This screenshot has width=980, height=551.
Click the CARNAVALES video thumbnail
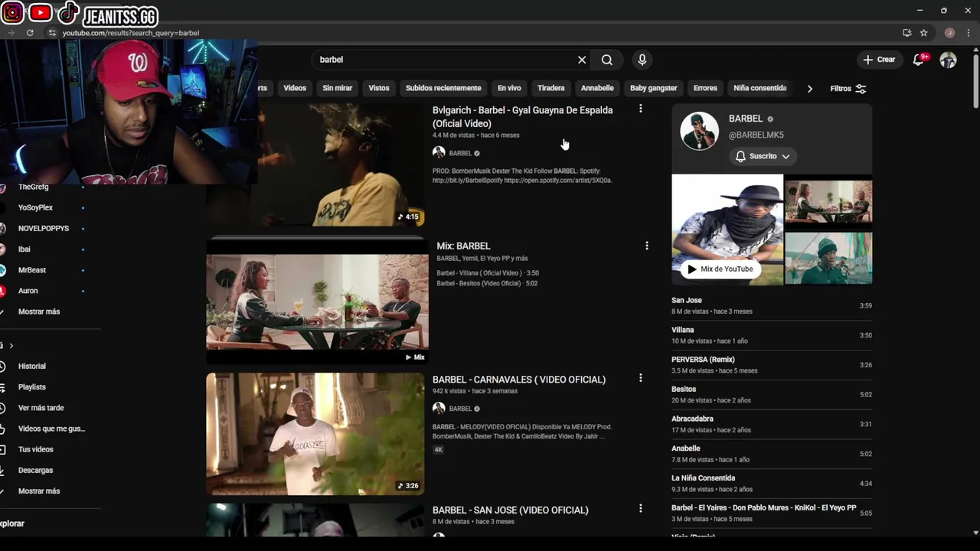click(x=315, y=433)
